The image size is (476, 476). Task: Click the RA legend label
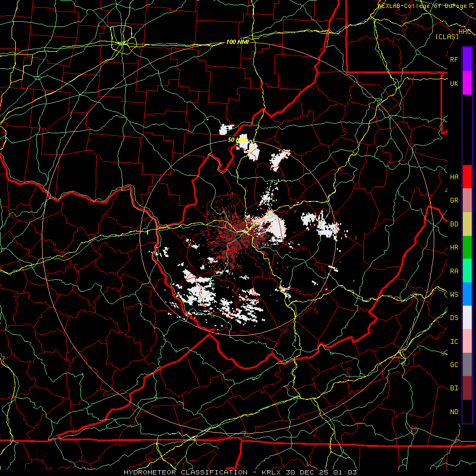pyautogui.click(x=454, y=271)
